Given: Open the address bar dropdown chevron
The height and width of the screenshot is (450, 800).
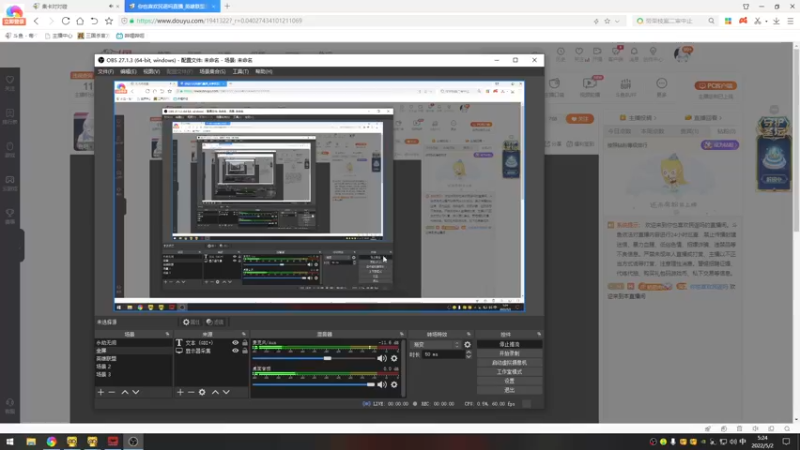Looking at the screenshot, I should click(617, 21).
